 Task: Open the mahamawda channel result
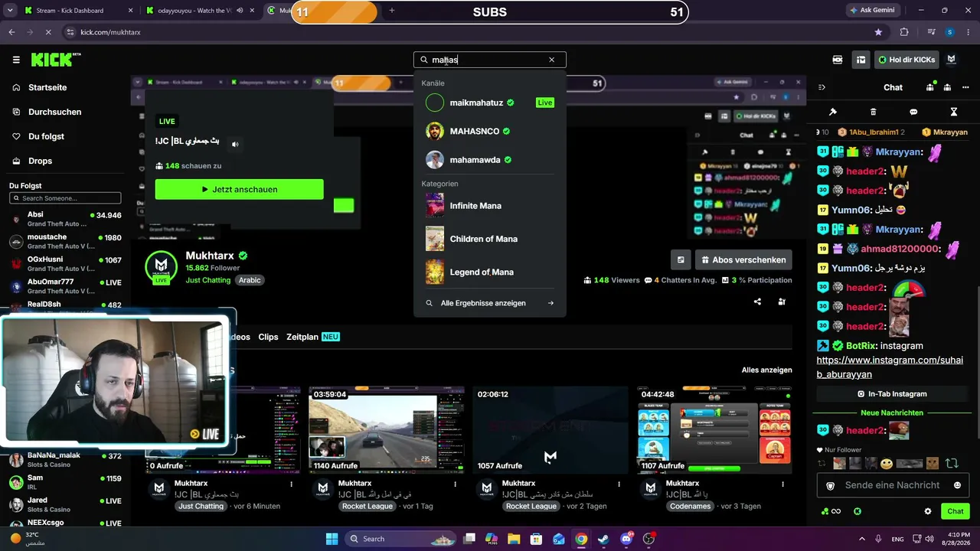pyautogui.click(x=490, y=160)
